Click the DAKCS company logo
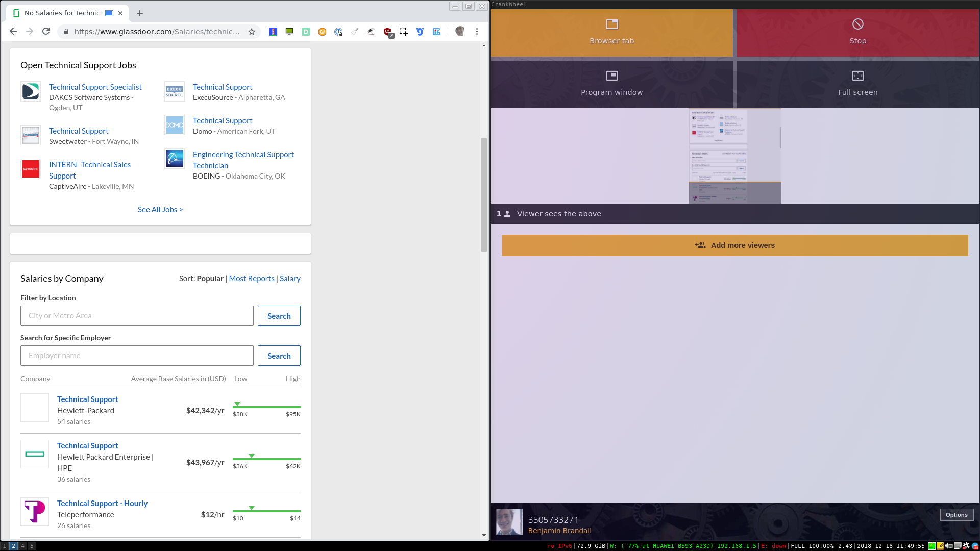The width and height of the screenshot is (980, 551). tap(31, 91)
